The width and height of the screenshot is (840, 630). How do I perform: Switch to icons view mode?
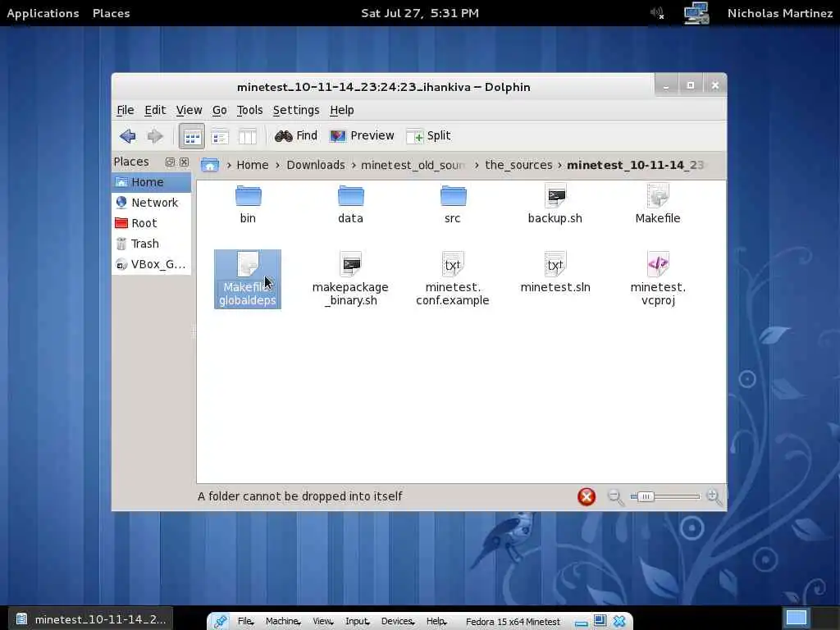pos(192,137)
